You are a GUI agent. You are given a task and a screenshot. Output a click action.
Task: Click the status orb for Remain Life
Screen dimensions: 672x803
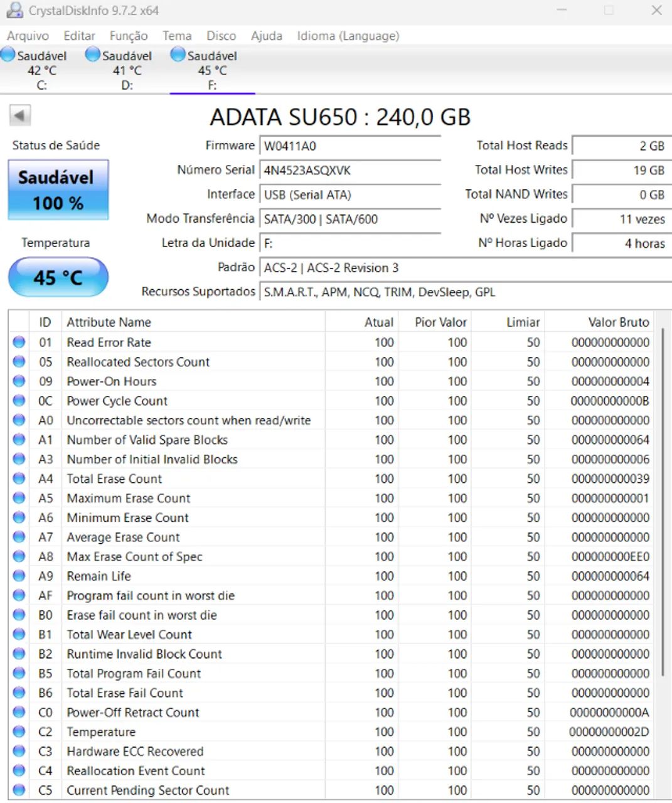[x=19, y=575]
